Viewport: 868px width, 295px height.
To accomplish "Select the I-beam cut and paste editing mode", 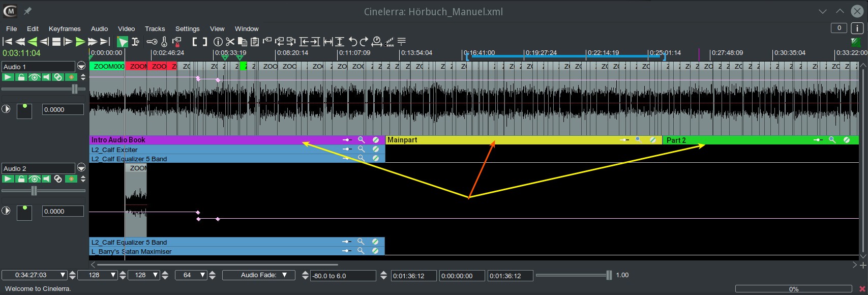I will [135, 42].
